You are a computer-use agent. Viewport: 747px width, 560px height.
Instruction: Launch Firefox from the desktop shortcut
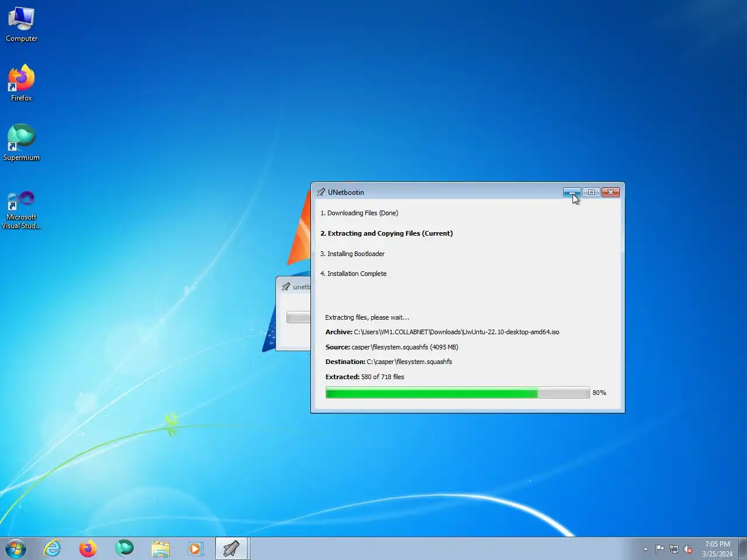(22, 83)
